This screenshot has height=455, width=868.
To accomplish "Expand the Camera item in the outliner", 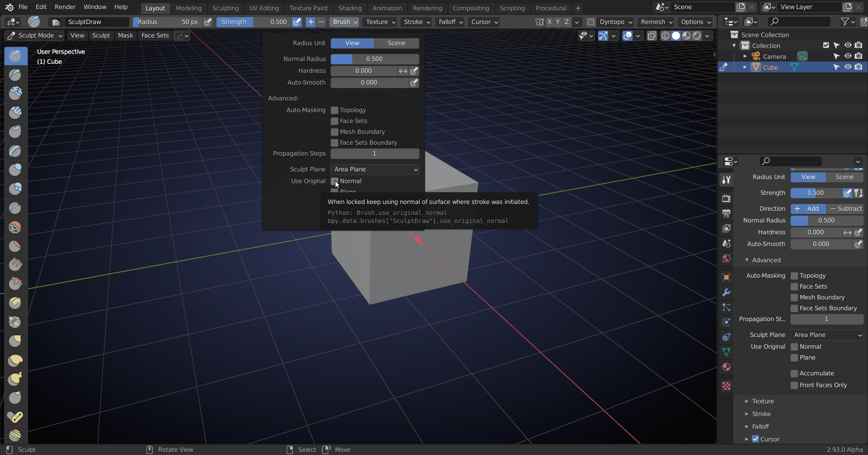I will tap(745, 56).
